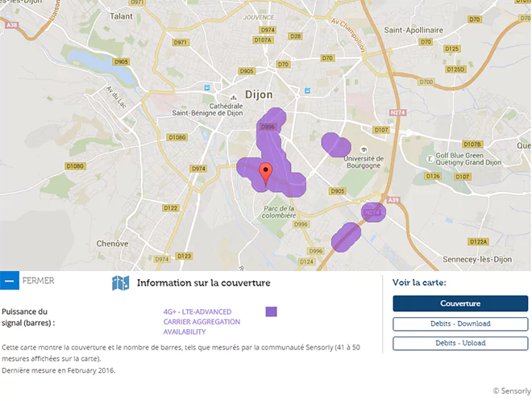Click the A39 highway shield marker

tap(393, 199)
